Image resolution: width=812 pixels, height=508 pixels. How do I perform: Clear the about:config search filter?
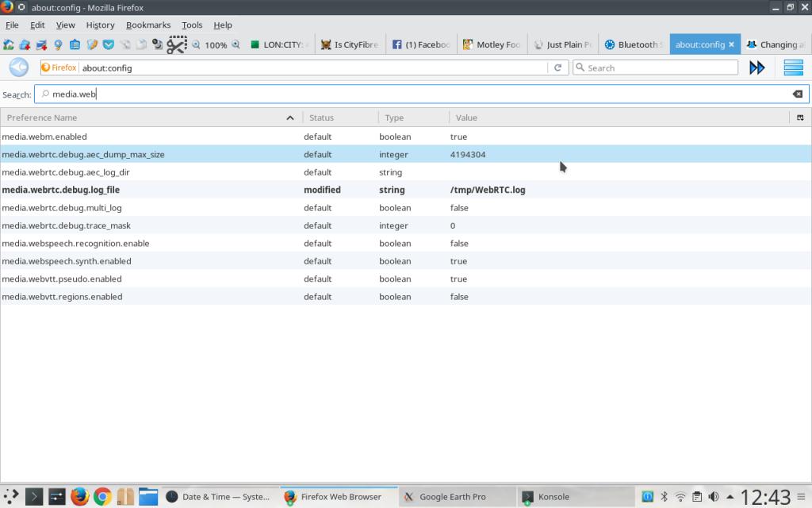tap(798, 94)
